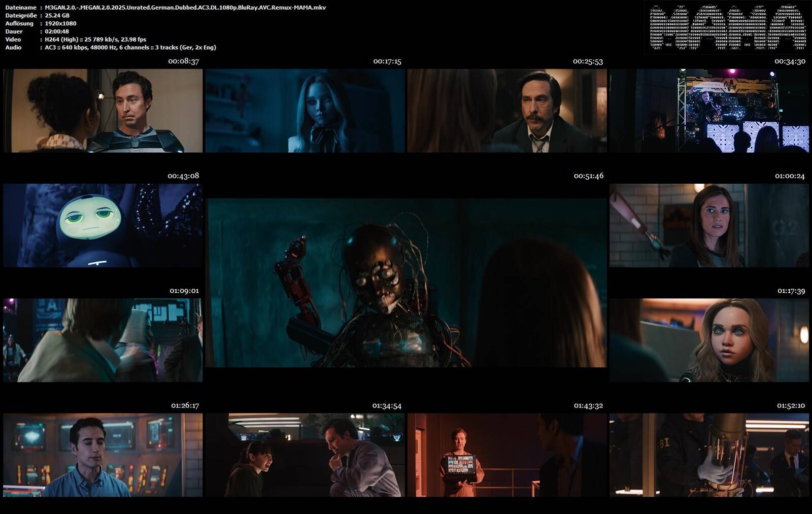Click the timestamp text 01:43:32

click(588, 405)
